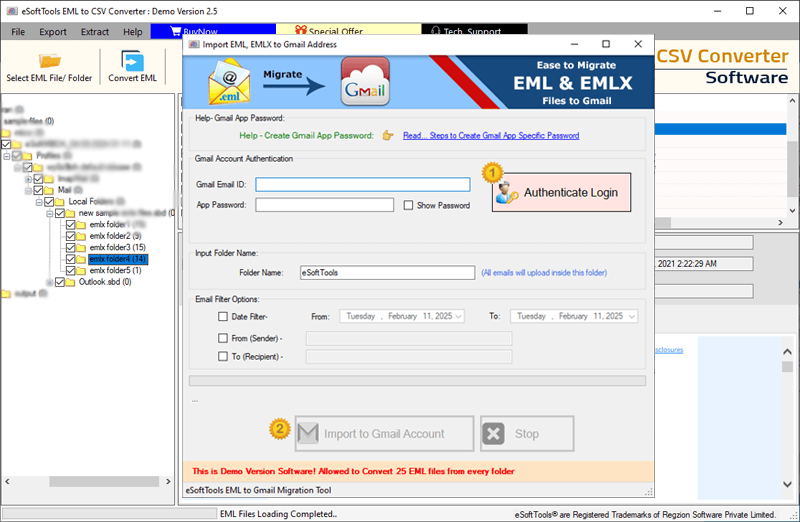Collapse the new sample folder node
800x522 pixels.
[x=50, y=213]
